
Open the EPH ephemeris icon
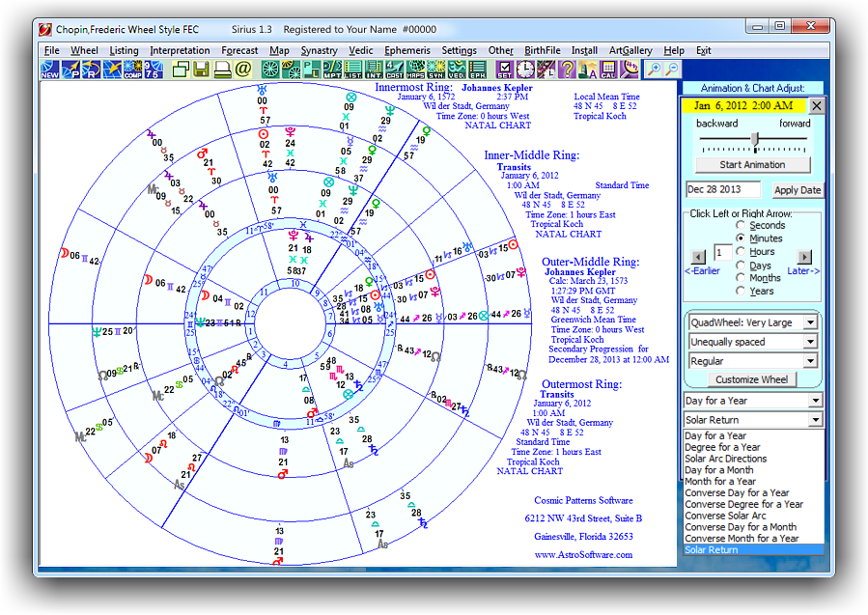point(478,70)
